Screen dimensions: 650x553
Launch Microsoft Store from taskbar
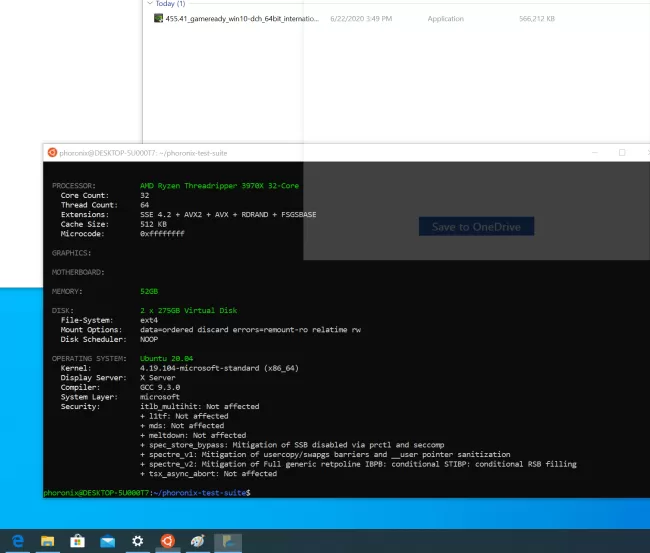78,541
